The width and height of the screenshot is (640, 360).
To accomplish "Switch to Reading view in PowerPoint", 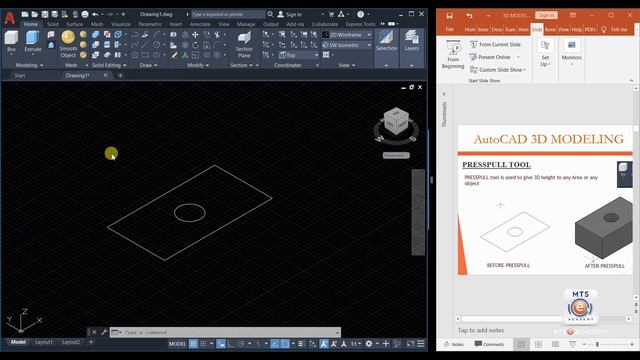I will pos(556,344).
